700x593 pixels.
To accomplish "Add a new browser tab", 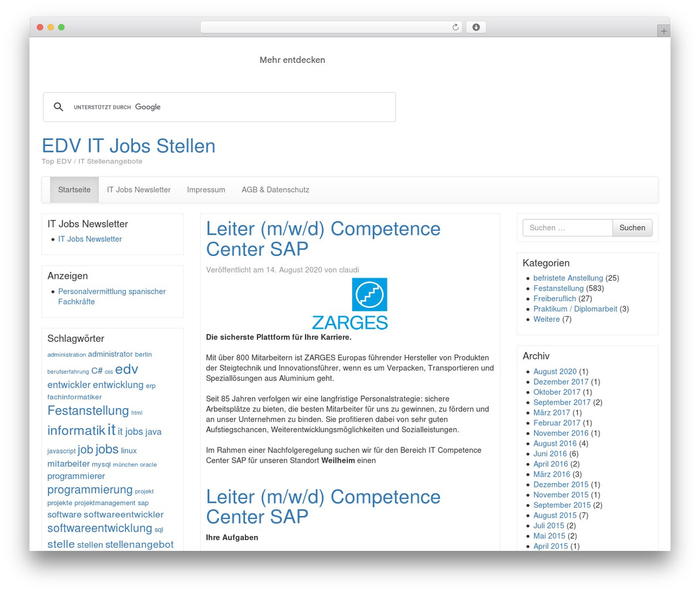I will tap(663, 31).
